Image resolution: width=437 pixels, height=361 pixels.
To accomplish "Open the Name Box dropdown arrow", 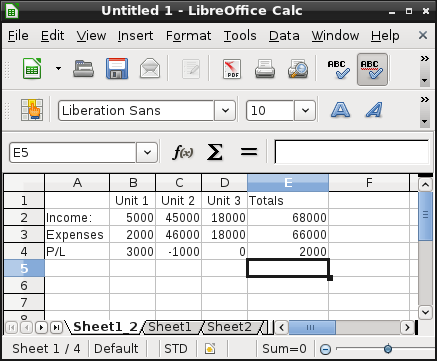I will click(x=147, y=153).
